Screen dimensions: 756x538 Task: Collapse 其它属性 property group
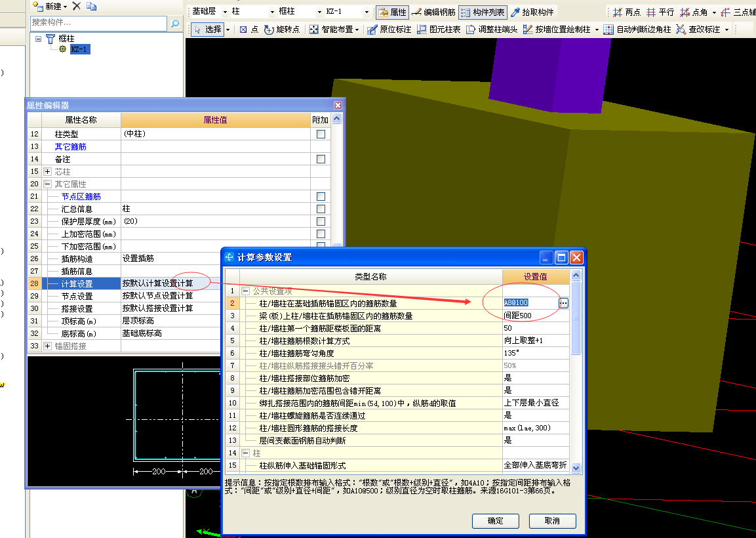coord(47,184)
